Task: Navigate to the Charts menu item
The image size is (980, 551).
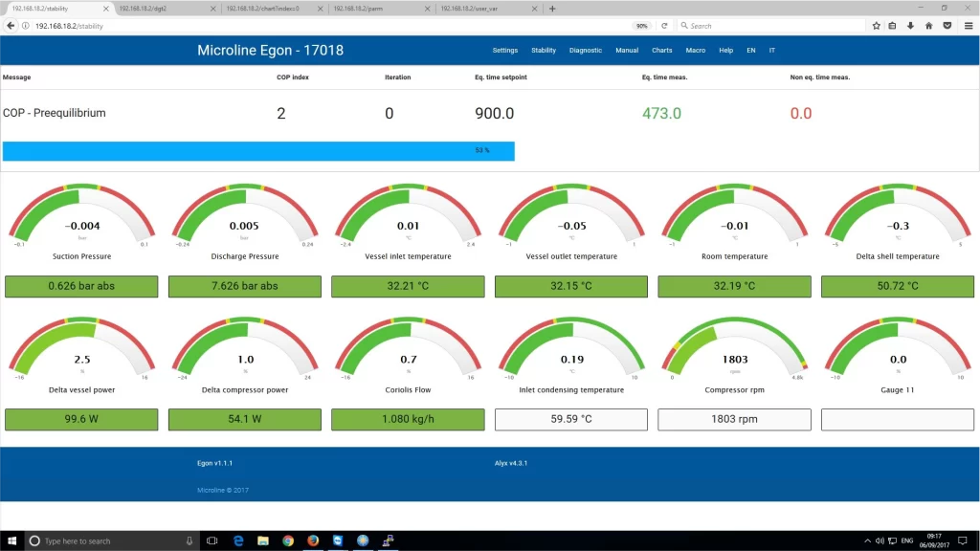Action: coord(662,50)
